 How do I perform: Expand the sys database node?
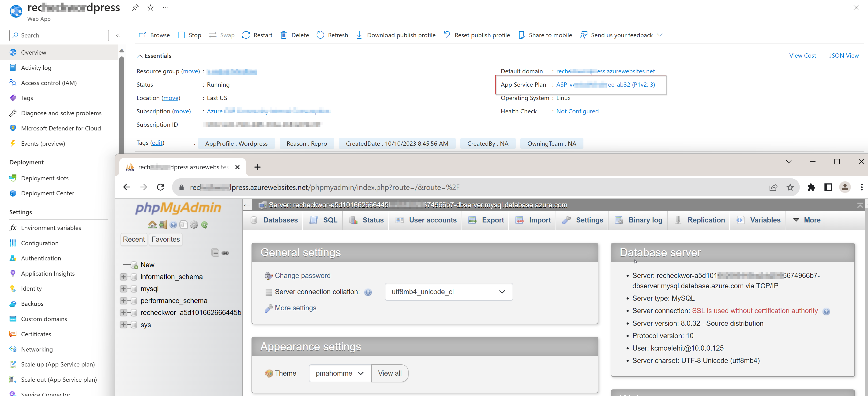(x=123, y=325)
